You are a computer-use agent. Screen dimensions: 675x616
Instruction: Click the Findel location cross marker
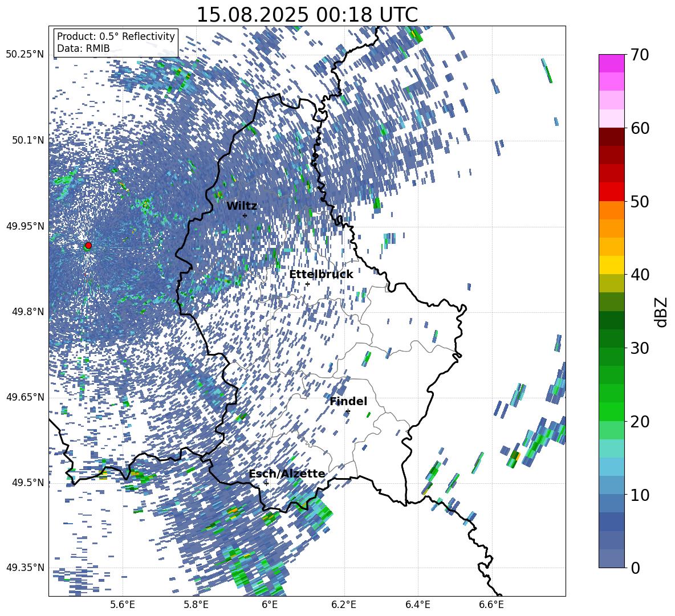348,411
